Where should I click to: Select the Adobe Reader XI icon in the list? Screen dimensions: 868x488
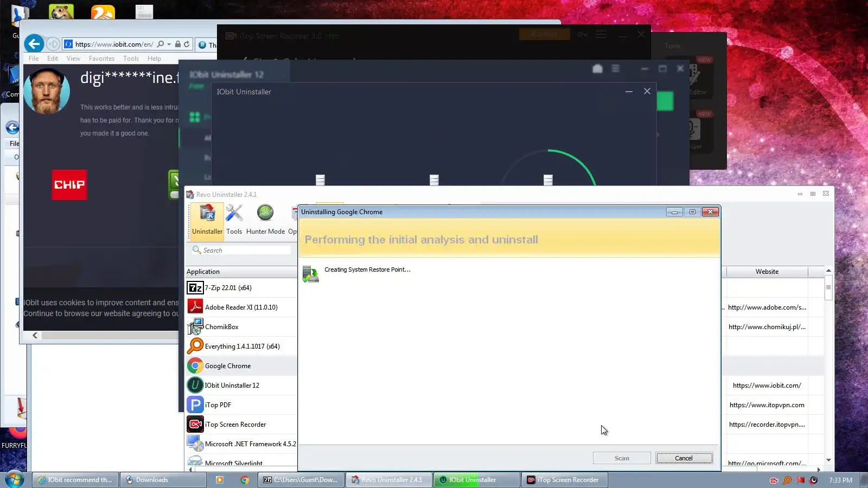pyautogui.click(x=195, y=307)
